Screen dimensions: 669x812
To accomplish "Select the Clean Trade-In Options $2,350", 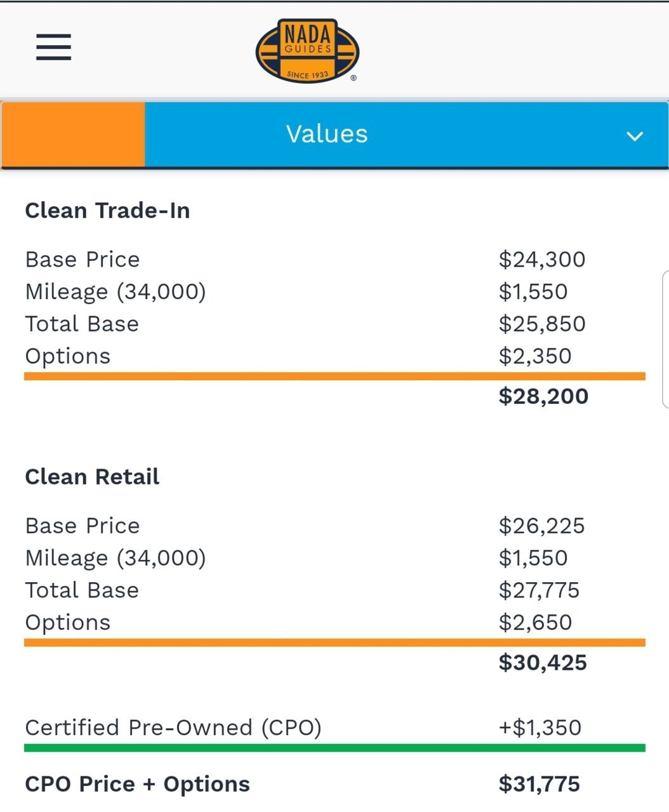I will click(535, 356).
